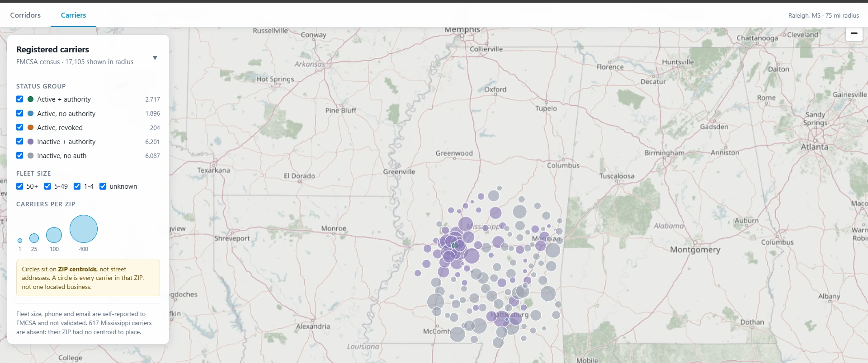
Task: Switch to the Corridors tab
Action: point(25,15)
